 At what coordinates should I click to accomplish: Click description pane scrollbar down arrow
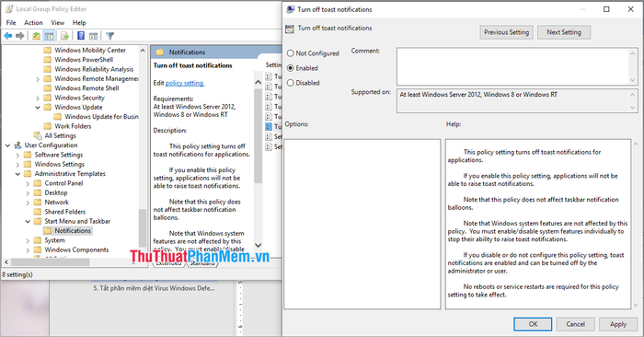click(x=258, y=245)
